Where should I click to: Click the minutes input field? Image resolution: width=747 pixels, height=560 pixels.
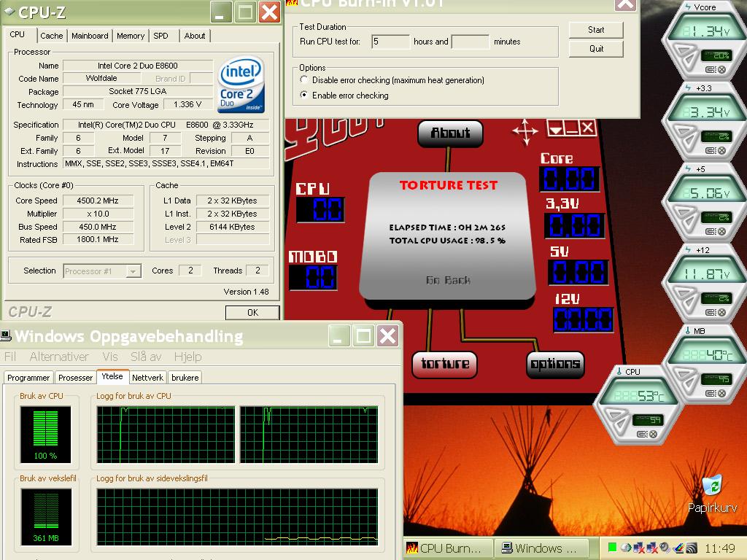click(x=471, y=42)
